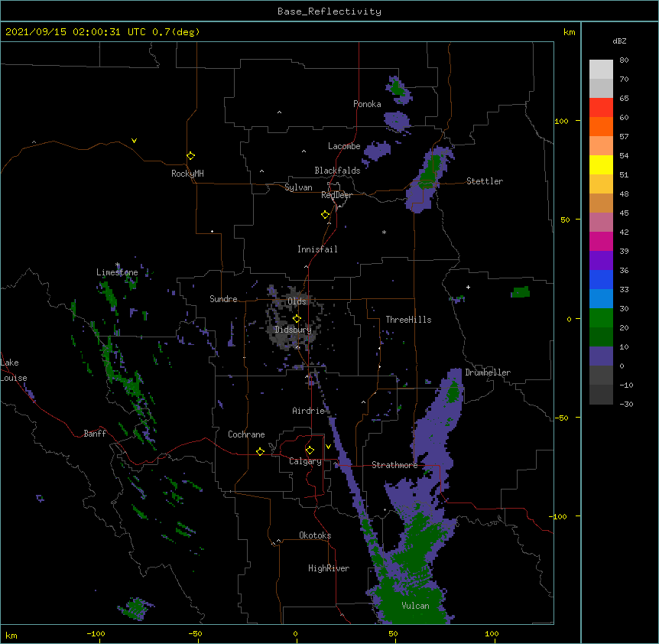Select the HighRiver label
The image size is (659, 644).
pos(329,568)
